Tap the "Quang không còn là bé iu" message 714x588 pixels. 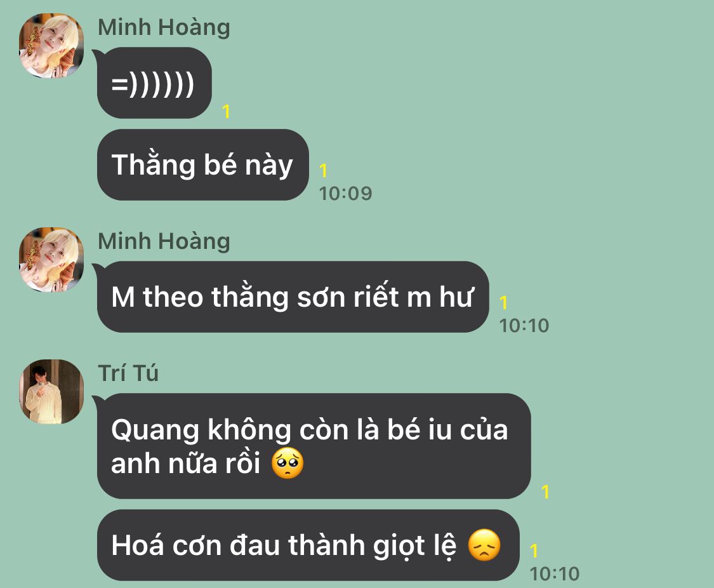[x=314, y=446]
